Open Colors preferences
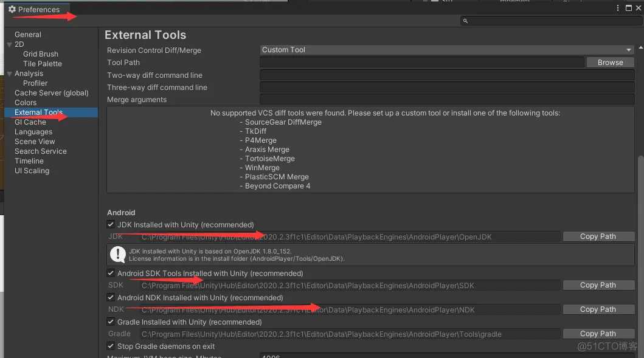 coord(26,103)
